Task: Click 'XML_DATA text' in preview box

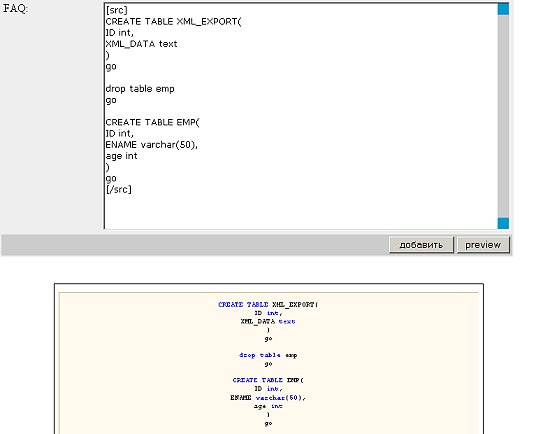Action: 268,321
